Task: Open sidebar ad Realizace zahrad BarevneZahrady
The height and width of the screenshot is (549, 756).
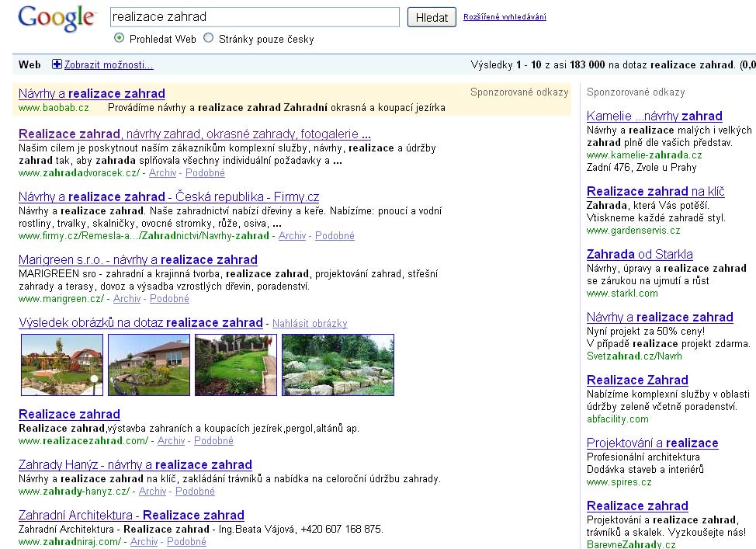Action: tap(637, 506)
